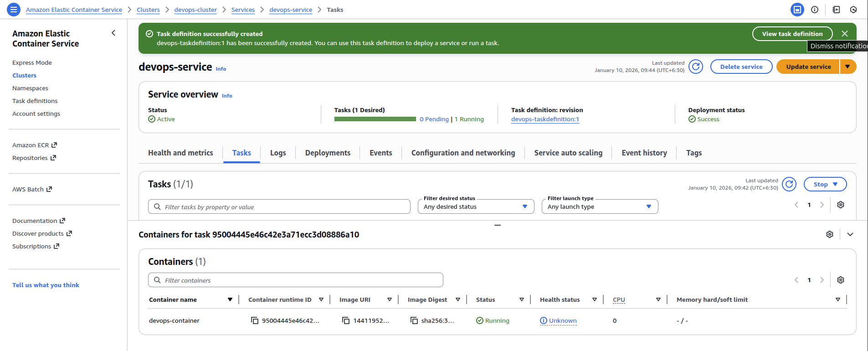Collapse the Containers for task panel

[x=850, y=234]
